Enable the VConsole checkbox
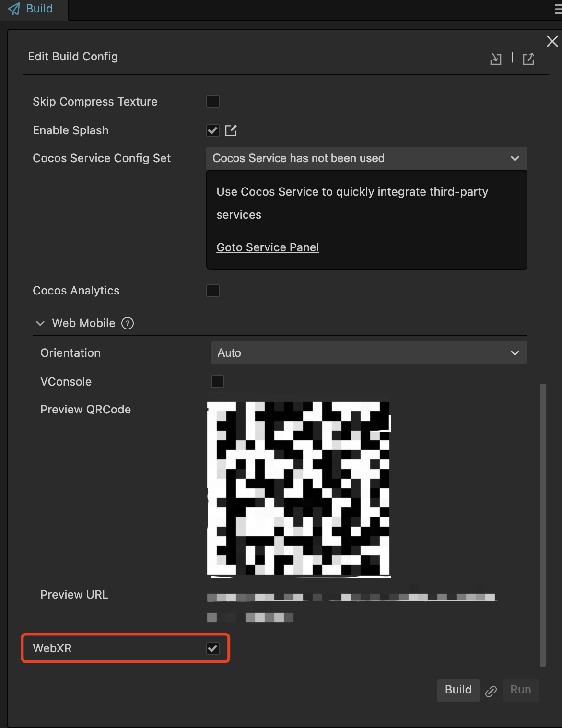Viewport: 562px width, 728px height. tap(218, 382)
